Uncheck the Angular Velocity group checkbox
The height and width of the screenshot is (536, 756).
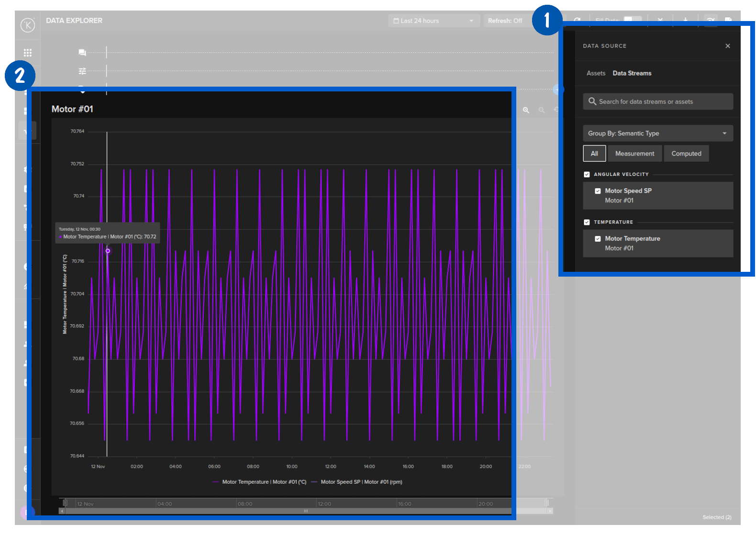coord(587,175)
